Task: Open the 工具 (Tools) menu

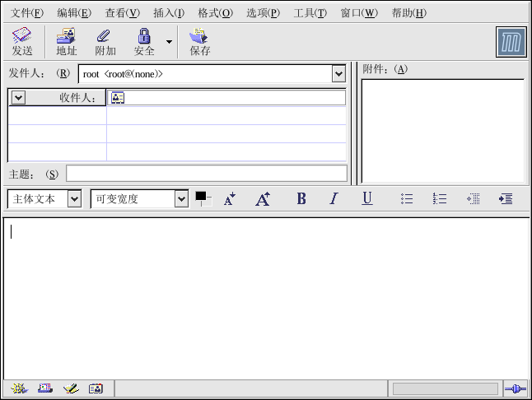Action: coord(310,13)
